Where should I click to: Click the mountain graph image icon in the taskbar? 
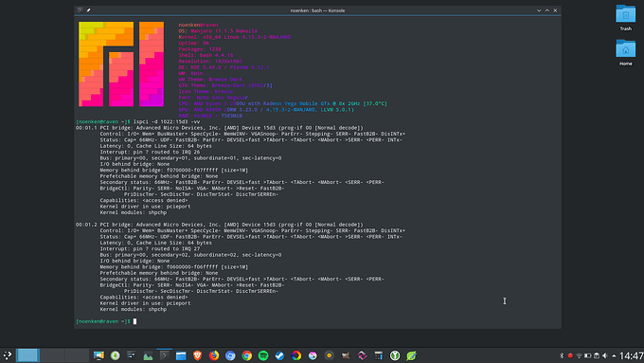point(148,355)
